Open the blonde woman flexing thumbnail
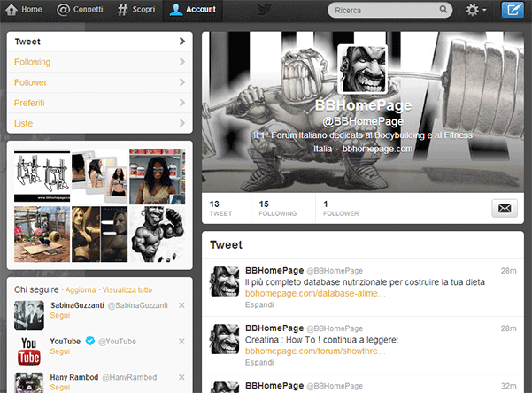Viewport: 532px width, 393px height. coord(100,235)
